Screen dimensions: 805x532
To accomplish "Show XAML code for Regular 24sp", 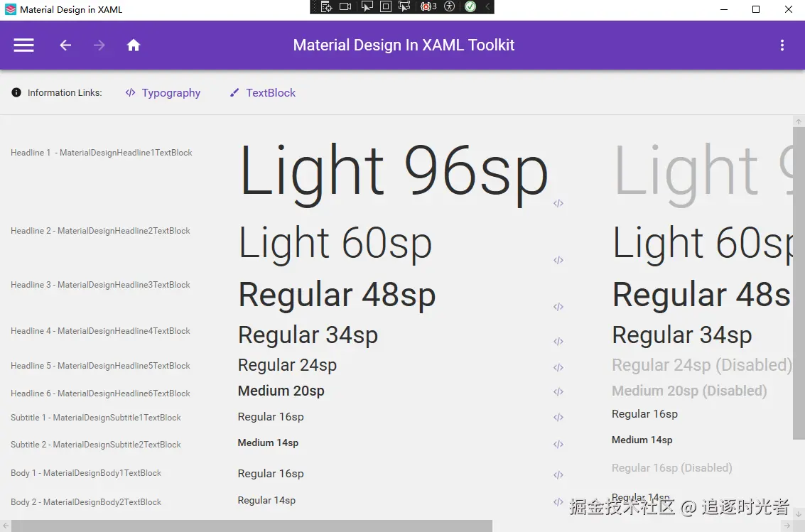I will coord(558,367).
